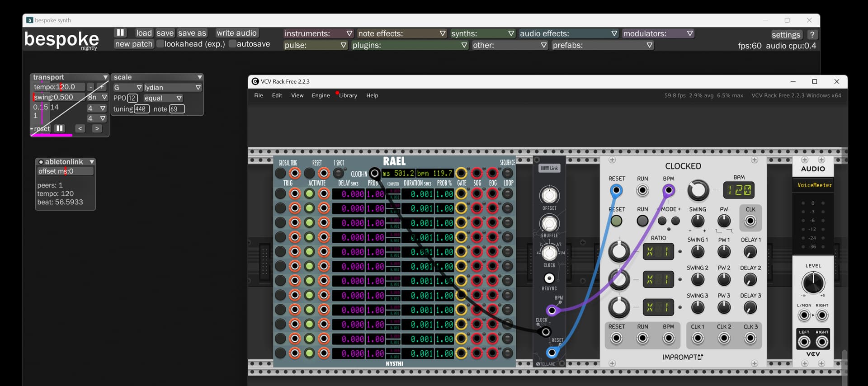Image resolution: width=868 pixels, height=386 pixels.
Task: Click the RAEL CLOCK-IN input jack
Action: tap(374, 173)
